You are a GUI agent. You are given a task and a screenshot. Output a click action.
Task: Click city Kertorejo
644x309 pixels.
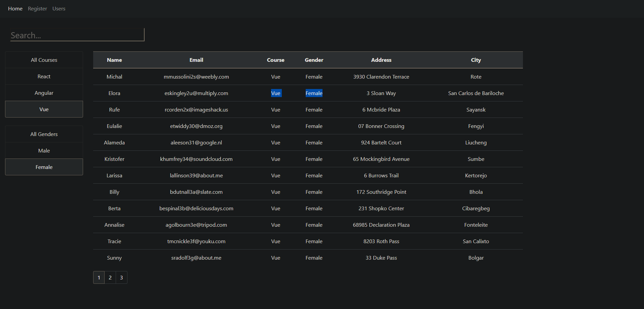tap(476, 176)
